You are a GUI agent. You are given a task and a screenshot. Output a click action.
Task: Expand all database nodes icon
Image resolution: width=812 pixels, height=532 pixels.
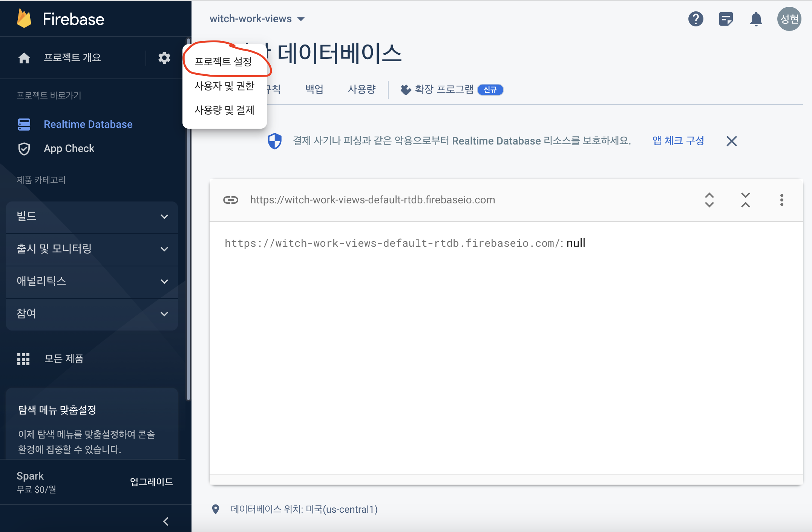pyautogui.click(x=709, y=200)
